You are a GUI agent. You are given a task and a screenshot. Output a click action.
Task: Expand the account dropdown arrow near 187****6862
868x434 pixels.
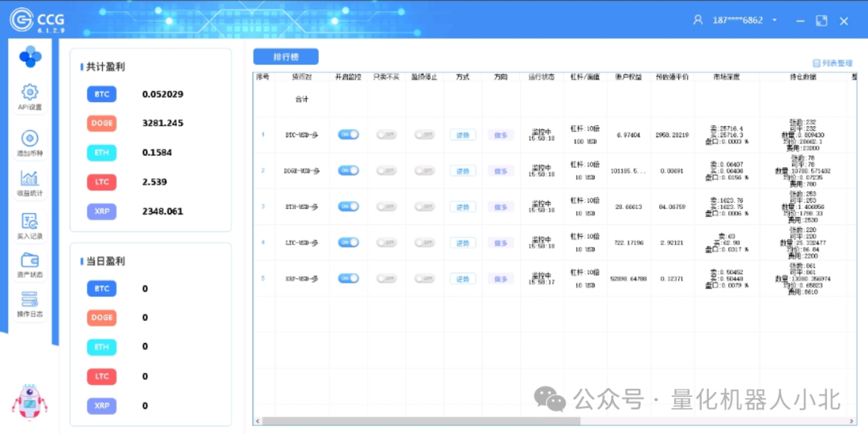[775, 21]
